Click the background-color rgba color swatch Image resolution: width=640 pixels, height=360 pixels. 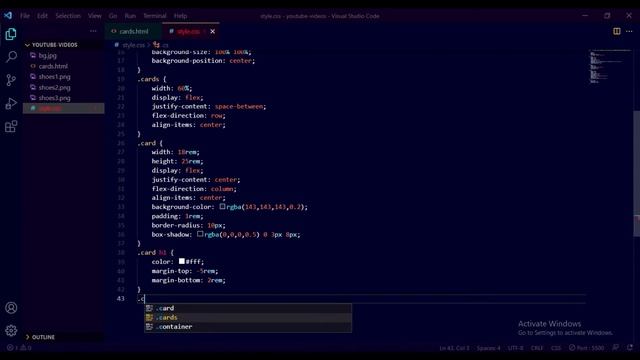[222, 207]
